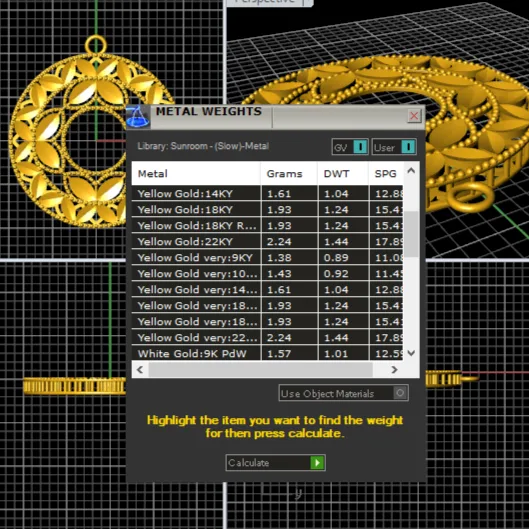
Task: Click the table's scroll down arrow
Action: [411, 353]
